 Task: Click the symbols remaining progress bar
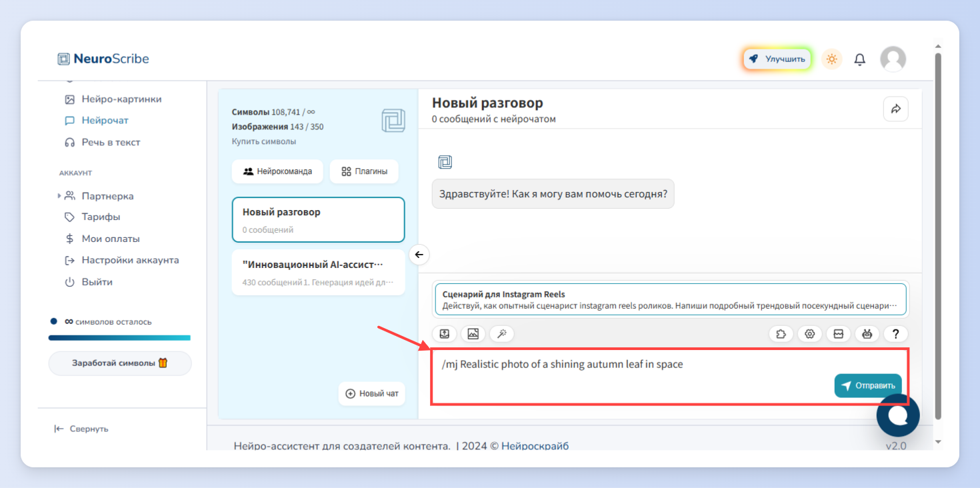[x=119, y=338]
